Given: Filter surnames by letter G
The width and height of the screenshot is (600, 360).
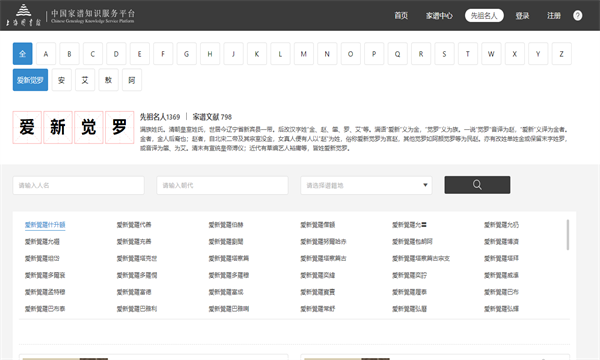Looking at the screenshot, I should 187,54.
